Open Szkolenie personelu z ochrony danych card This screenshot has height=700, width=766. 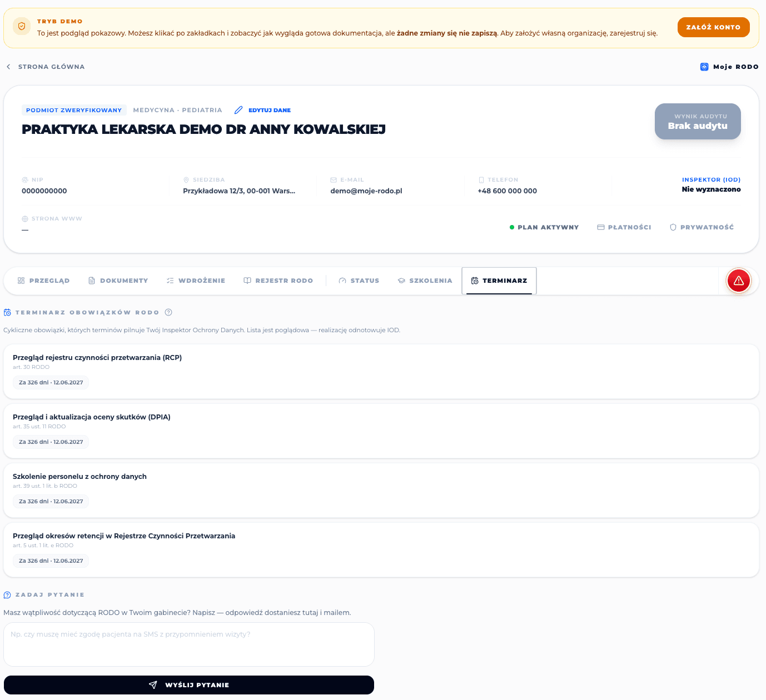click(381, 491)
